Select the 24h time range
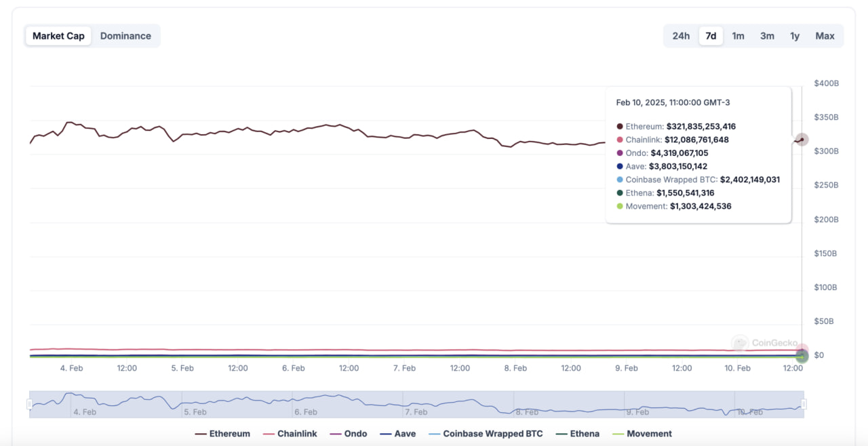 681,36
